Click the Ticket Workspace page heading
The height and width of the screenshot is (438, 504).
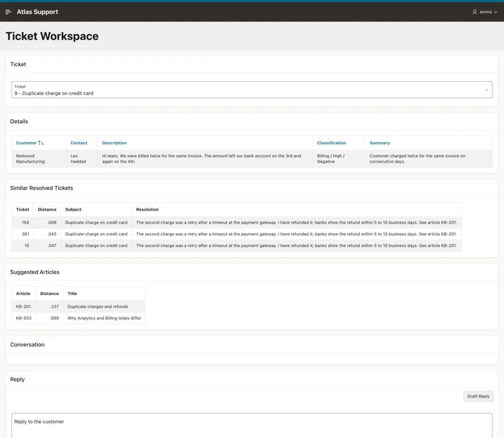tap(52, 36)
